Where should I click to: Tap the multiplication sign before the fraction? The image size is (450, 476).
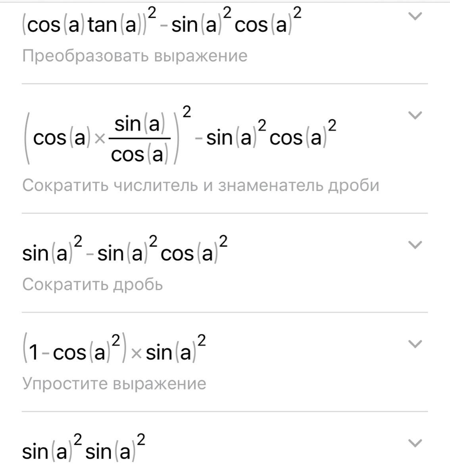[100, 140]
